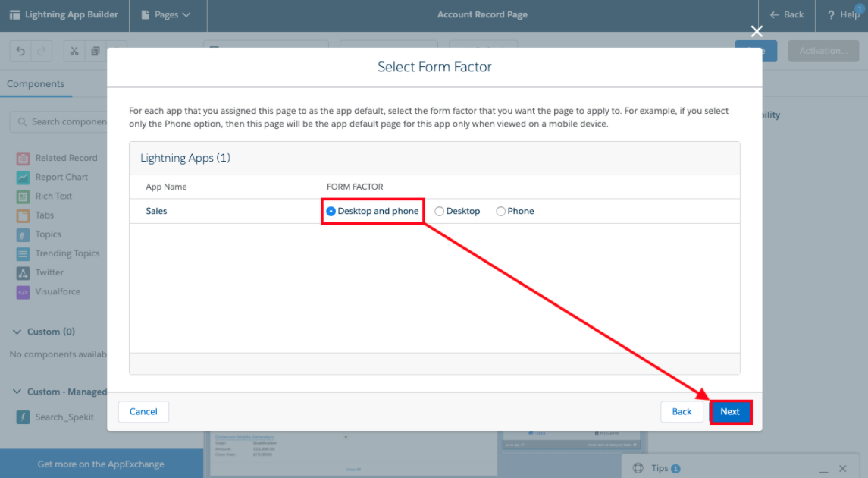Screen dimensions: 868x478
Task: Collapse the Custom (0) section
Action: coord(17,332)
